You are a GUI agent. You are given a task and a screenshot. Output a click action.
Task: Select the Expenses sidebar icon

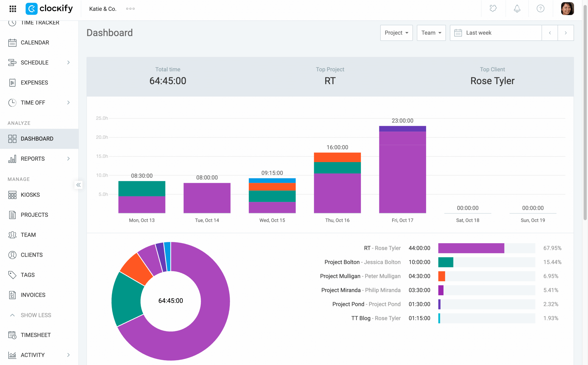pos(13,82)
